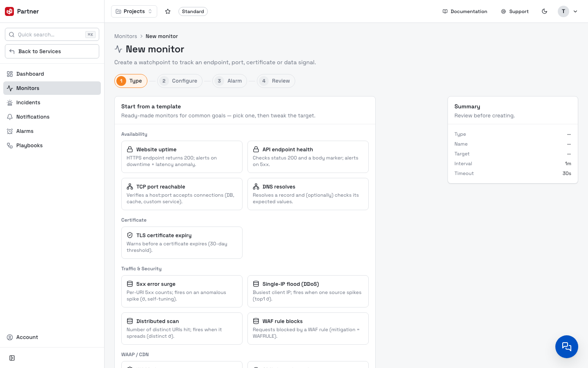The height and width of the screenshot is (368, 588).
Task: Open Playbooks from the sidebar
Action: (x=52, y=146)
